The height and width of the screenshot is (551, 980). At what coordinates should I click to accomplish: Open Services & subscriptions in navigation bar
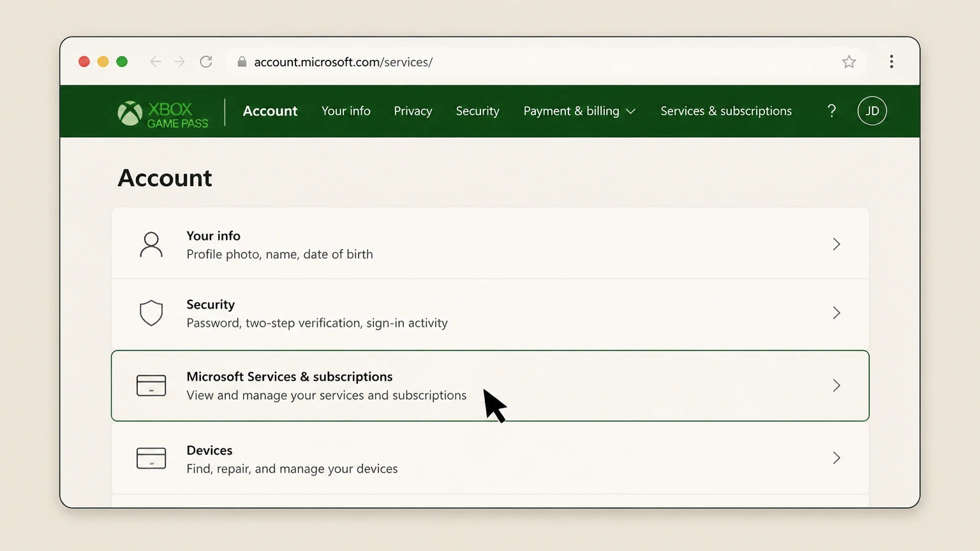point(726,111)
